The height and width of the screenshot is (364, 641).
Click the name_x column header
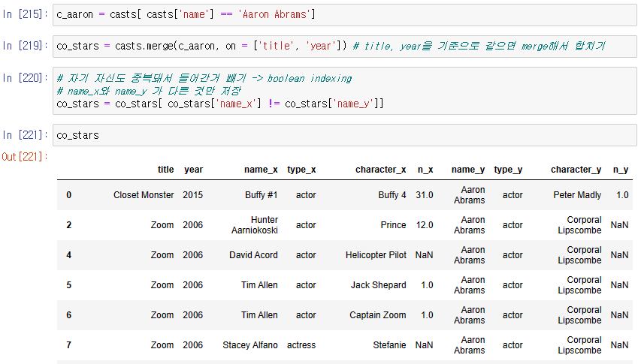(261, 170)
